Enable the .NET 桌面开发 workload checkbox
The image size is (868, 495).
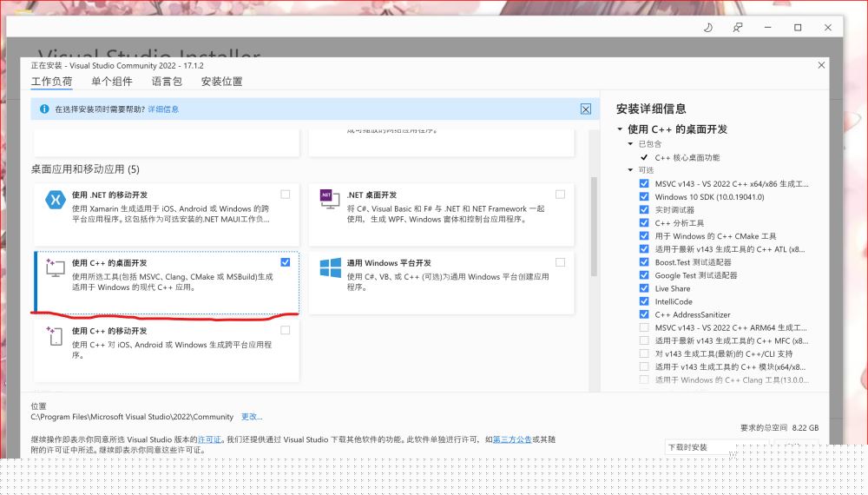pos(560,195)
